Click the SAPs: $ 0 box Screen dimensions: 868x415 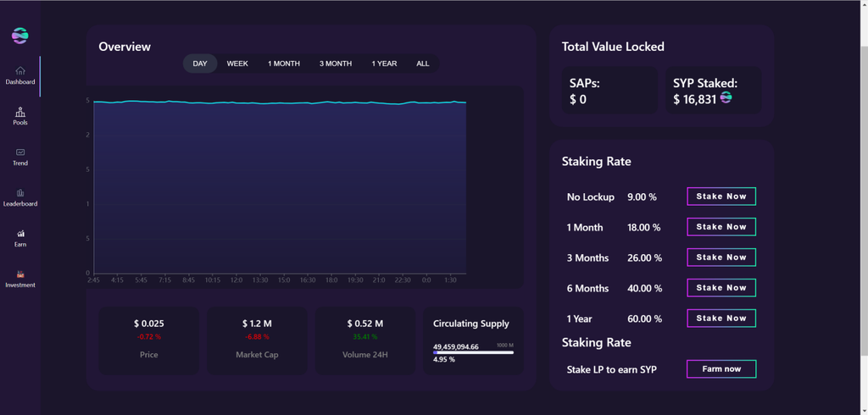point(610,91)
